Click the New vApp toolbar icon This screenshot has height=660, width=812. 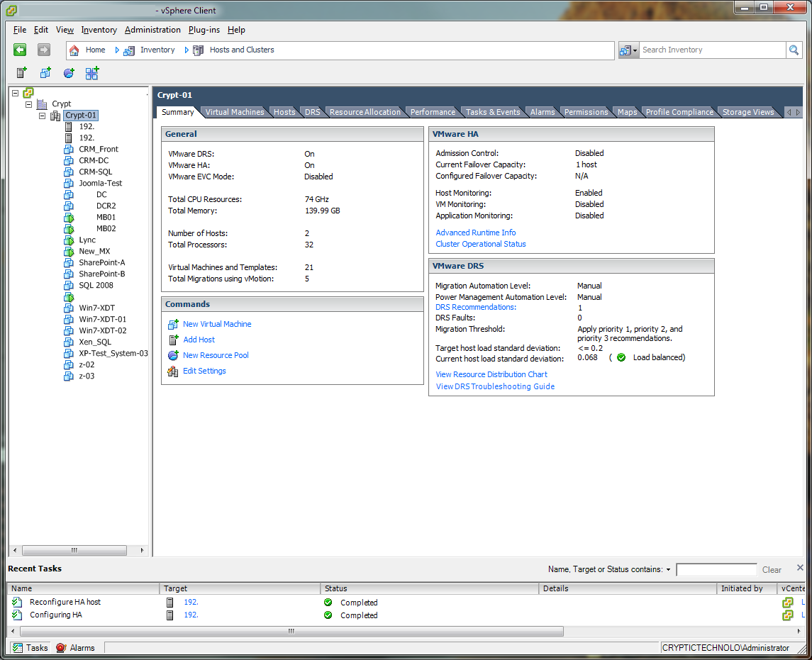point(92,73)
